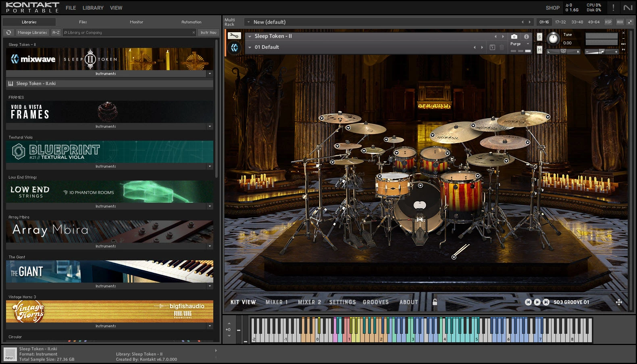
Task: Adjust the instrument volume slider
Action: pos(601,52)
